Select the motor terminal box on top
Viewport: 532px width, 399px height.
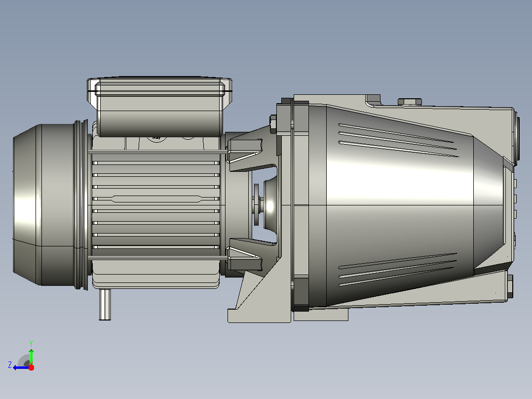pos(159,106)
